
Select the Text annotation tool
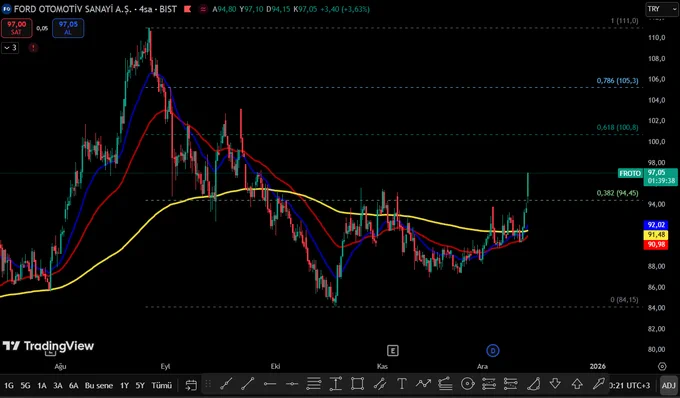pyautogui.click(x=402, y=384)
